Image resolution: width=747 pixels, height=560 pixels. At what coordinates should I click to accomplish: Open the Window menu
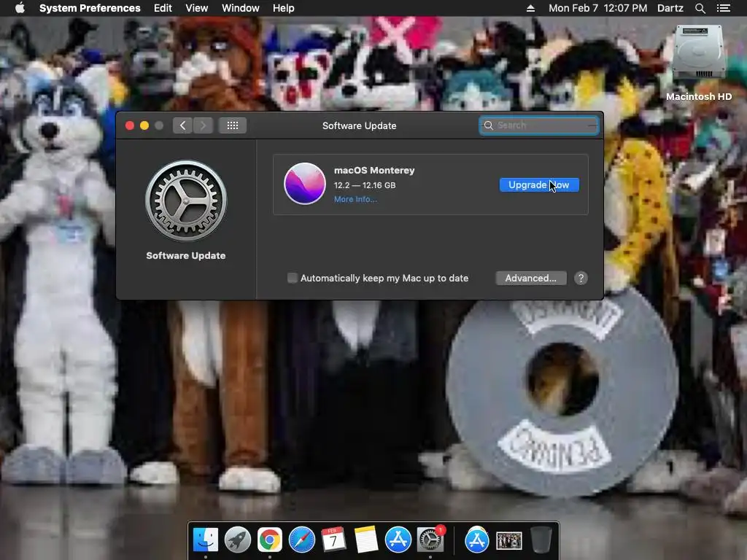pyautogui.click(x=241, y=8)
